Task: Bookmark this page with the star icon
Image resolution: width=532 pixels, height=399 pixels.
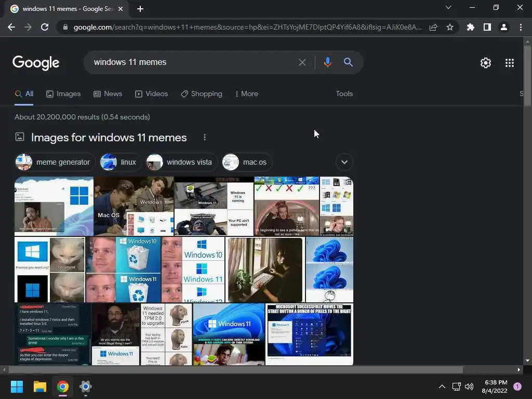Action: [x=450, y=27]
